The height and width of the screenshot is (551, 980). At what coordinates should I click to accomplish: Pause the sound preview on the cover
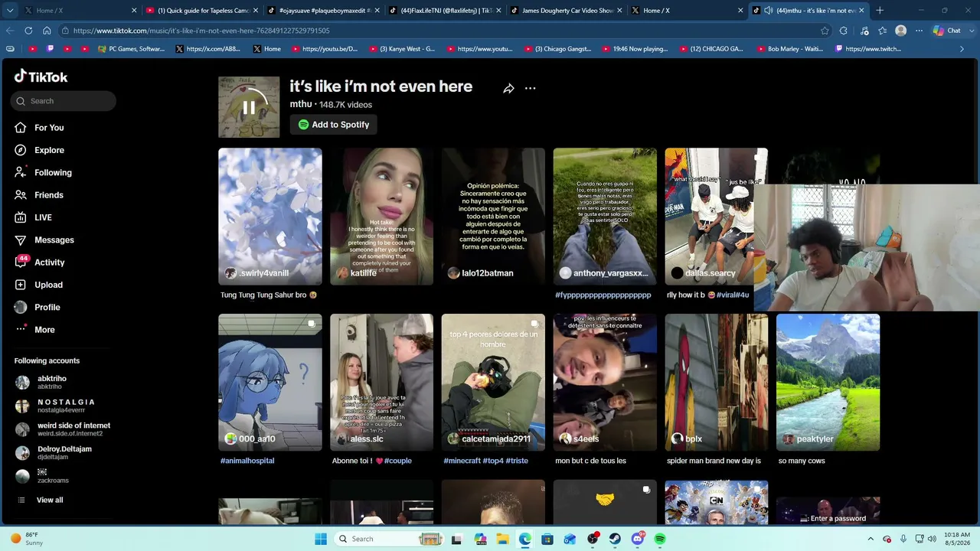pos(249,107)
